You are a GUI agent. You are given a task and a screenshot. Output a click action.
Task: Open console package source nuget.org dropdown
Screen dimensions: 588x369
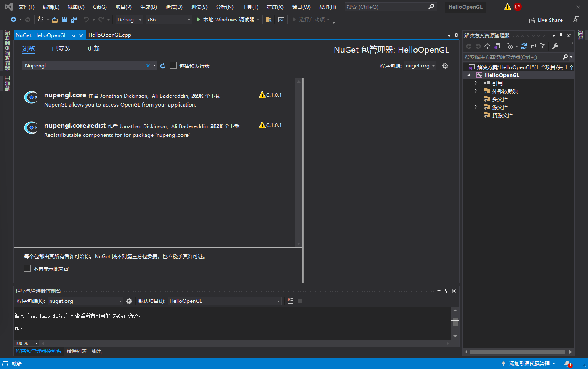click(x=85, y=301)
